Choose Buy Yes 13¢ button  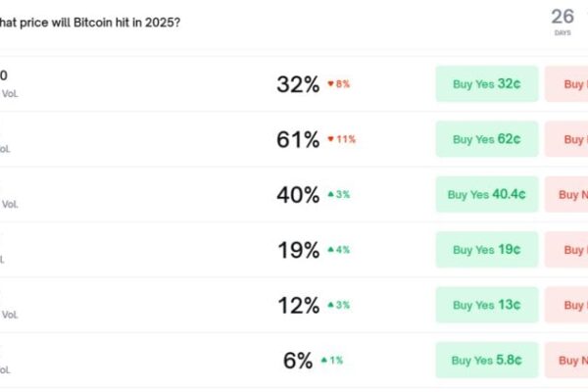click(x=486, y=305)
